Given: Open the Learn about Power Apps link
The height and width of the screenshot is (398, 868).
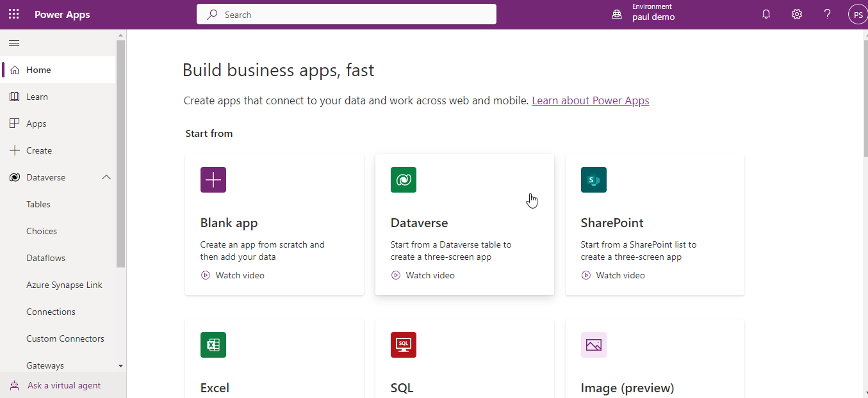Looking at the screenshot, I should 590,100.
